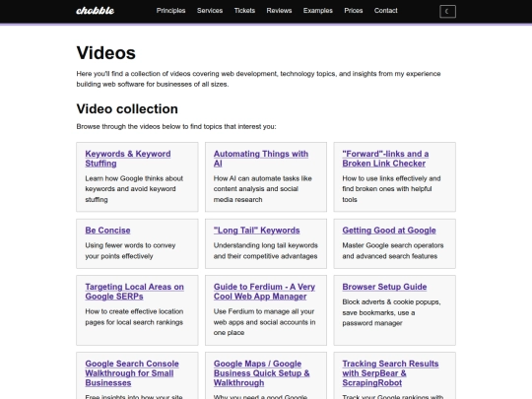
Task: Visit the Examples nav link
Action: click(318, 11)
